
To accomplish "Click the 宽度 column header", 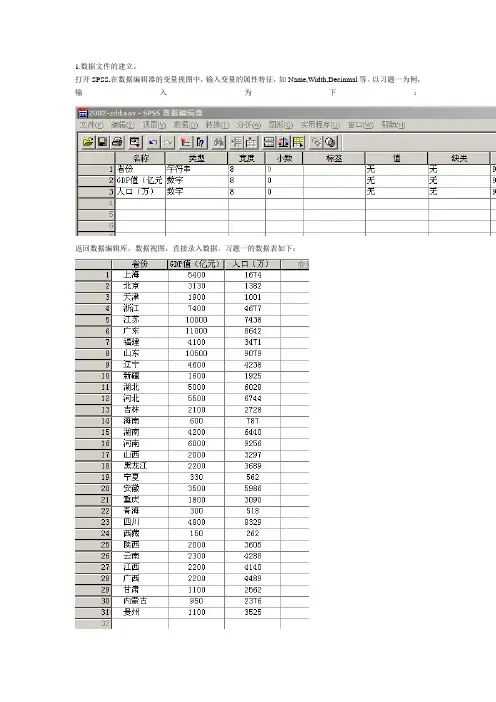I will click(247, 158).
